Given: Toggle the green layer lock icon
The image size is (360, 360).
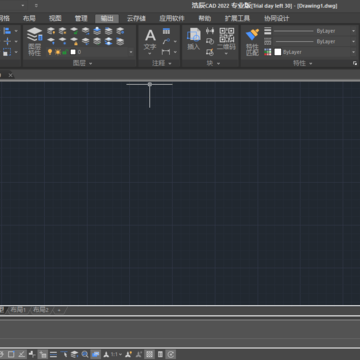Looking at the screenshot, I should point(65,52).
